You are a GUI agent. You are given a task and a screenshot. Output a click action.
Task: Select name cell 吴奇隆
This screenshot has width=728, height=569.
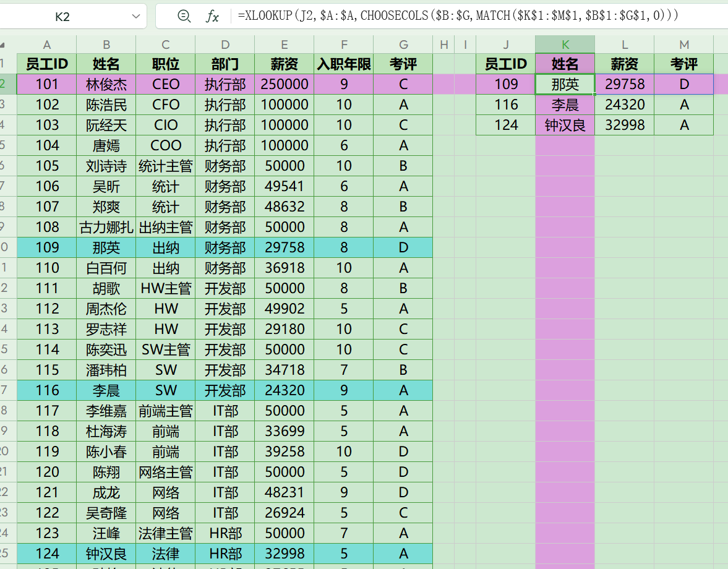click(106, 513)
